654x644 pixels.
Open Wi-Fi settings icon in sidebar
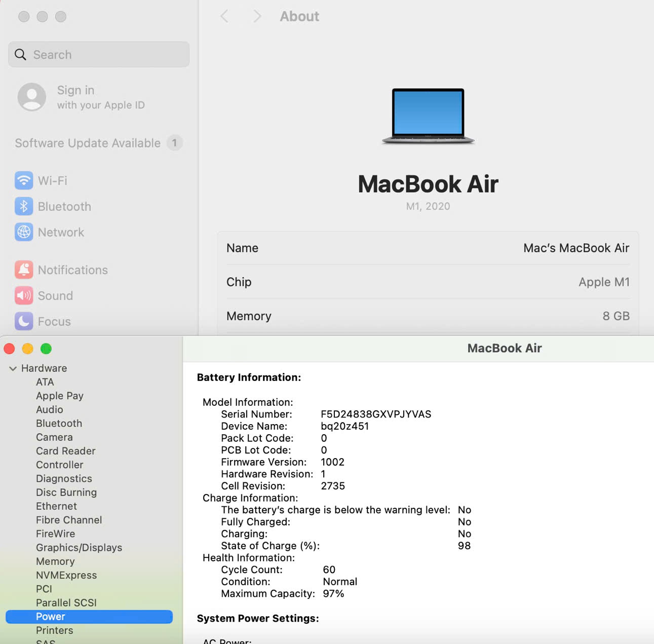(x=24, y=180)
